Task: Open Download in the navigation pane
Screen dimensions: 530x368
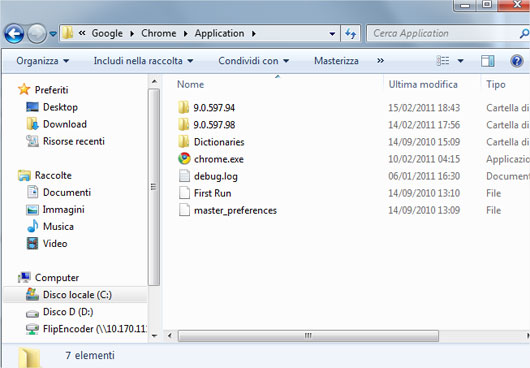Action: [56, 124]
